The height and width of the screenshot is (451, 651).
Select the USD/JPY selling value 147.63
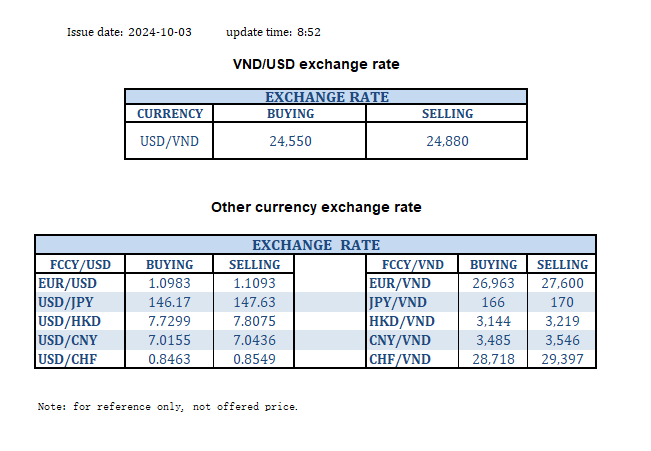tap(254, 302)
